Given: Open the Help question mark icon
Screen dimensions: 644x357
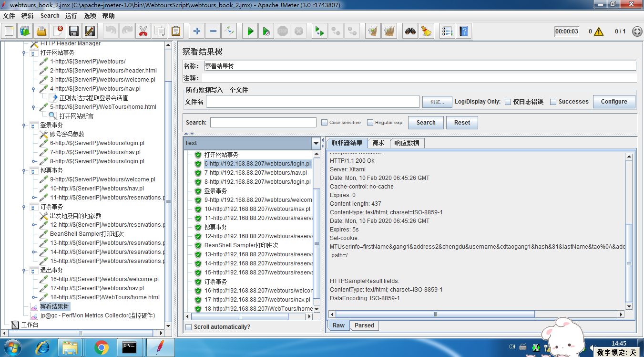Looking at the screenshot, I should [463, 31].
